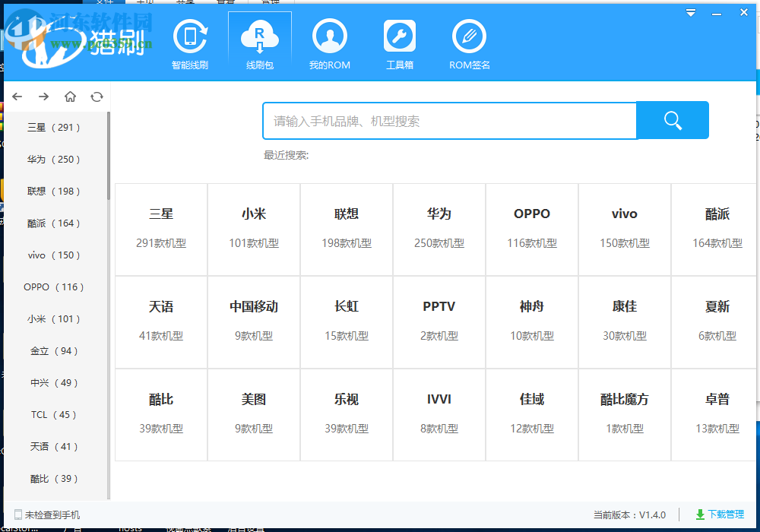Select 三星（291）in the sidebar
760x532 pixels.
(53, 127)
